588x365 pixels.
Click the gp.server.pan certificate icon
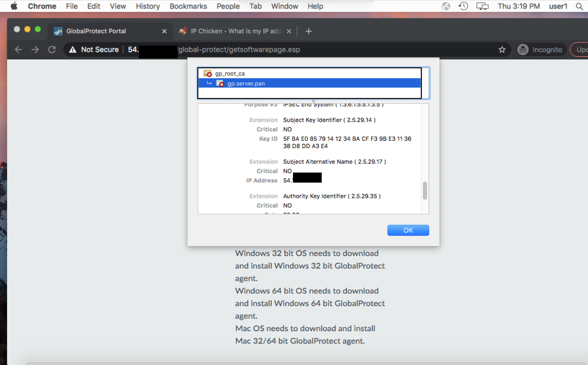pos(220,83)
